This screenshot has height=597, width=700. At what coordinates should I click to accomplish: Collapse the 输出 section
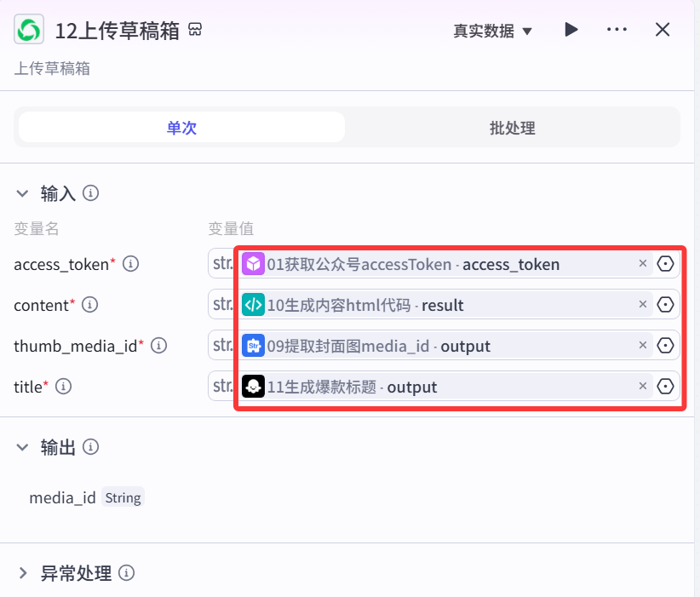(x=22, y=447)
